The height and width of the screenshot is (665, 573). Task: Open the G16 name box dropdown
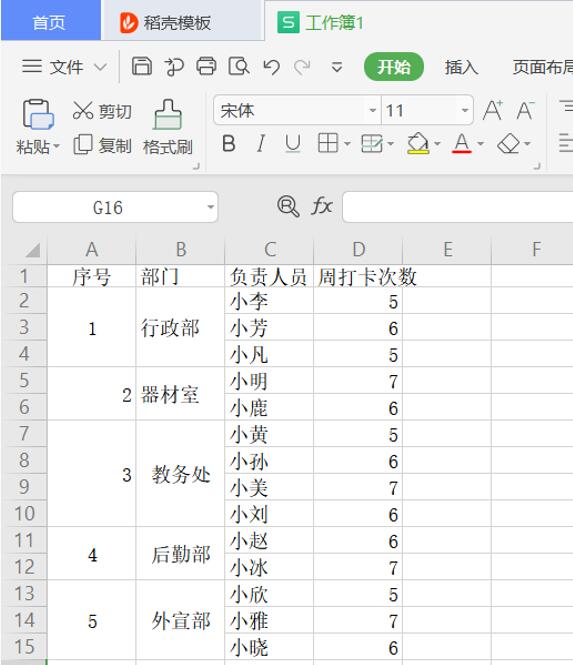210,207
